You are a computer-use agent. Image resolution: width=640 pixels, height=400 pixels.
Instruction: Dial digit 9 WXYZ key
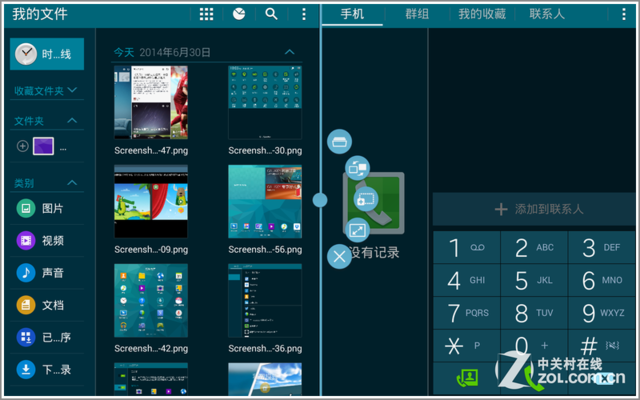(x=602, y=313)
